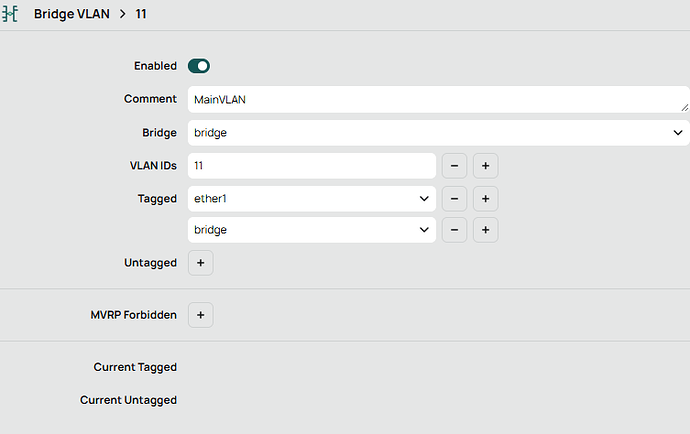Click the breadcrumb item 11

coord(142,15)
